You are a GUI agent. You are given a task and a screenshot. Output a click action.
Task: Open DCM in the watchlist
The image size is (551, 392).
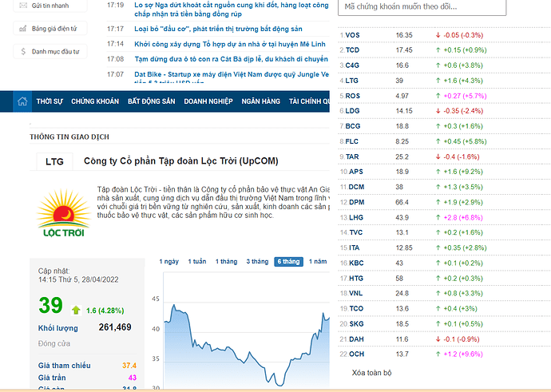coord(356,188)
